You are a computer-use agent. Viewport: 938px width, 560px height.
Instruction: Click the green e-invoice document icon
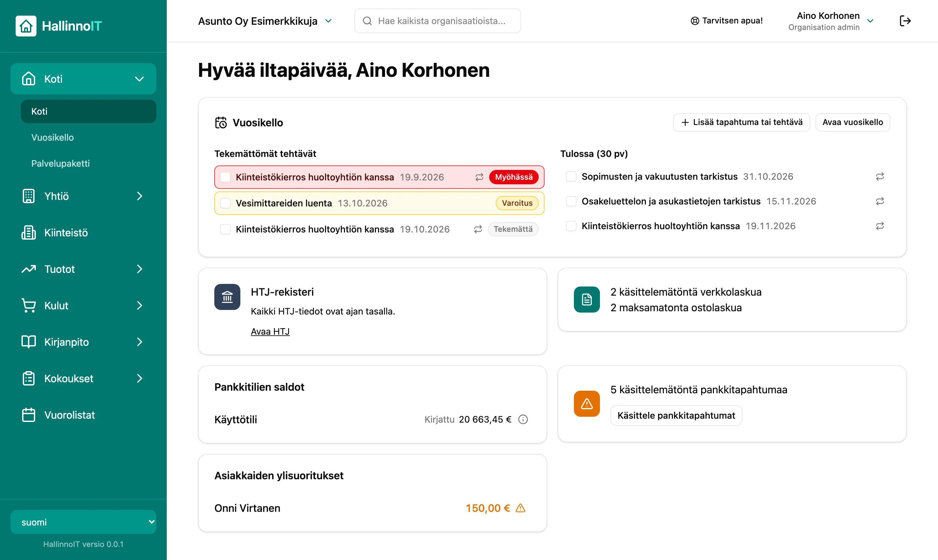click(x=587, y=300)
